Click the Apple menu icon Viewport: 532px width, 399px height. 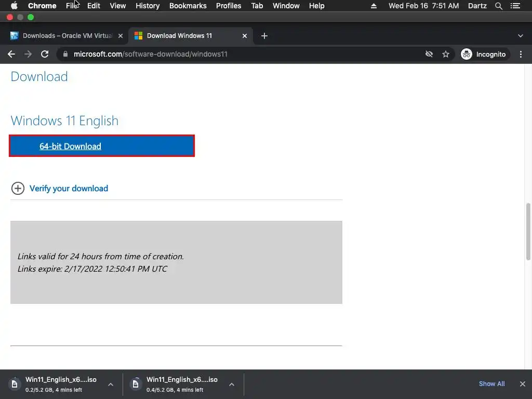click(x=14, y=6)
